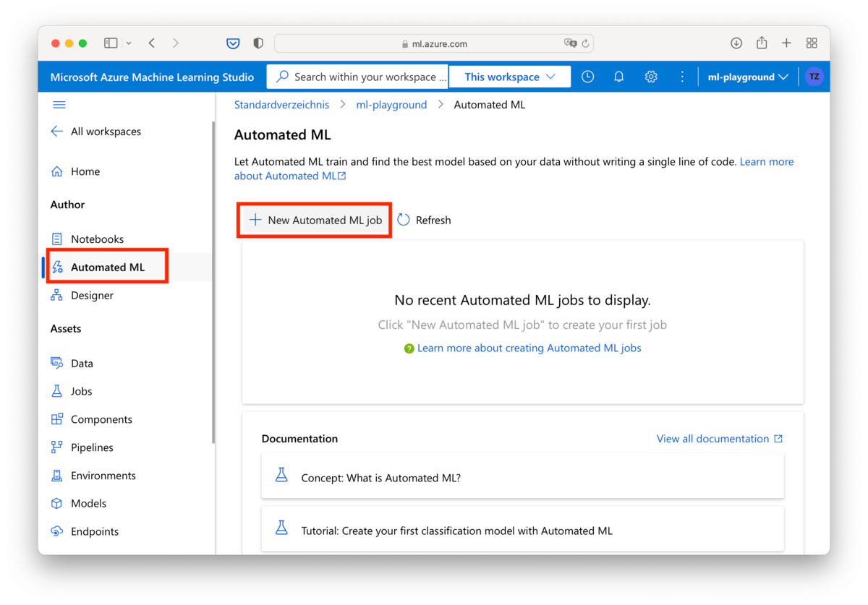This screenshot has width=868, height=605.
Task: Click the Designer hierarchy icon
Action: click(56, 295)
